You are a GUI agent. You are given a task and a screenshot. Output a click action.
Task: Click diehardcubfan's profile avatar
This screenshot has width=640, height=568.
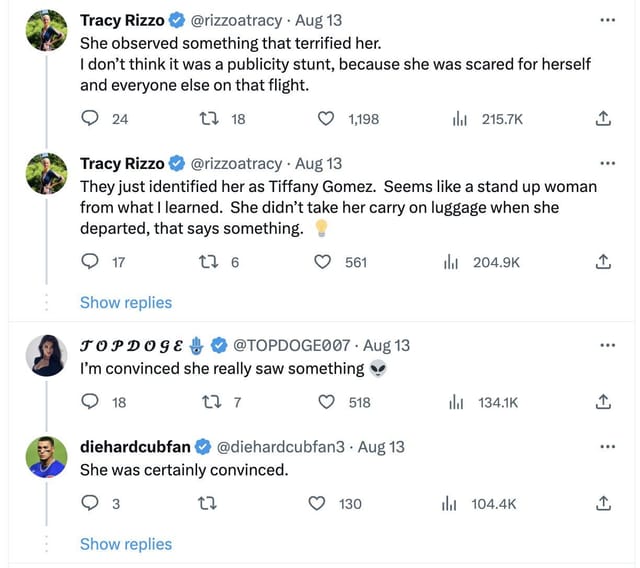point(47,457)
